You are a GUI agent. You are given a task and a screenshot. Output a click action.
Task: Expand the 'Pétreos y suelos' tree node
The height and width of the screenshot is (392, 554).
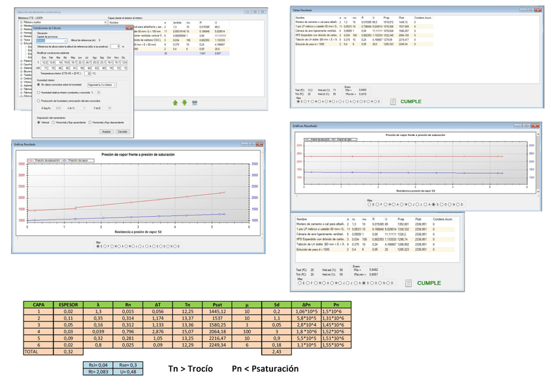(21, 22)
